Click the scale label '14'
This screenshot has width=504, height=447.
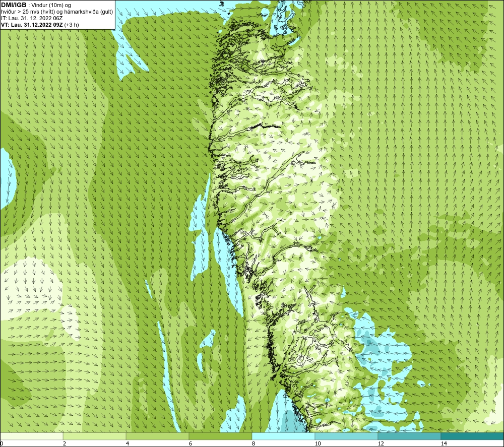[x=444, y=443]
